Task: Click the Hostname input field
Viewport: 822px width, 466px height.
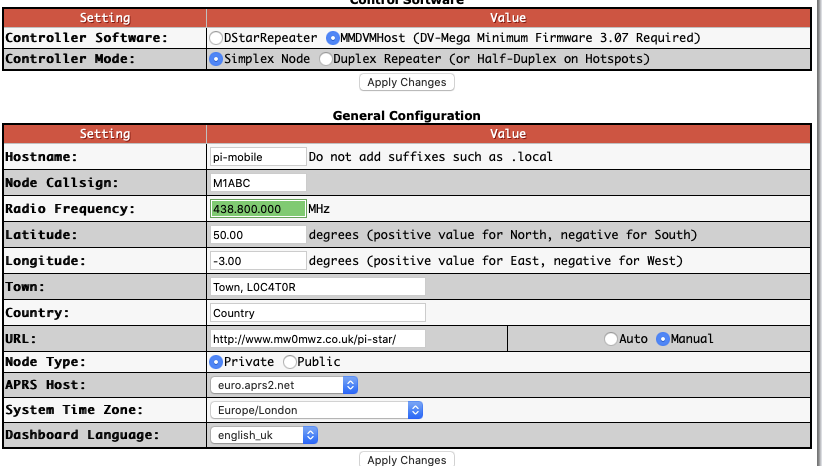Action: pos(258,157)
